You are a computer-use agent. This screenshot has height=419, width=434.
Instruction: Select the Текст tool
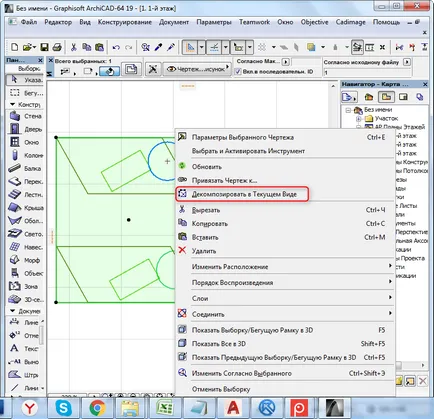pos(23,349)
